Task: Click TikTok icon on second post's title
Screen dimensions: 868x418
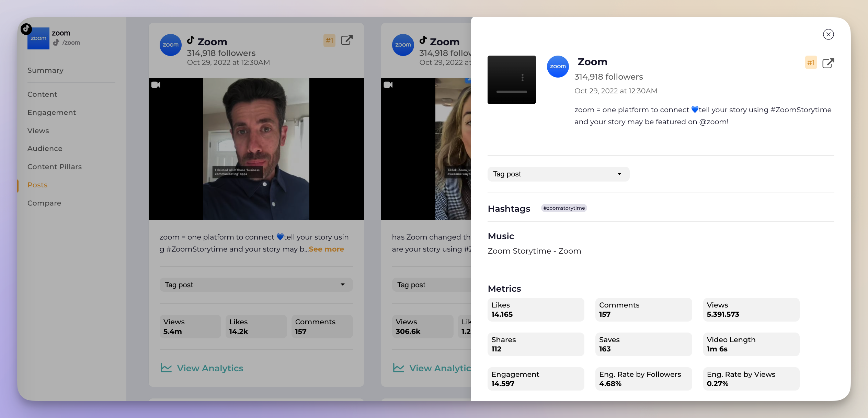Action: pos(423,40)
